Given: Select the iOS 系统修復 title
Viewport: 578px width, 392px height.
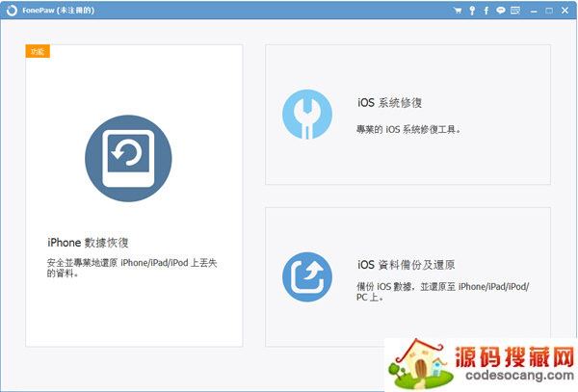Looking at the screenshot, I should 389,103.
